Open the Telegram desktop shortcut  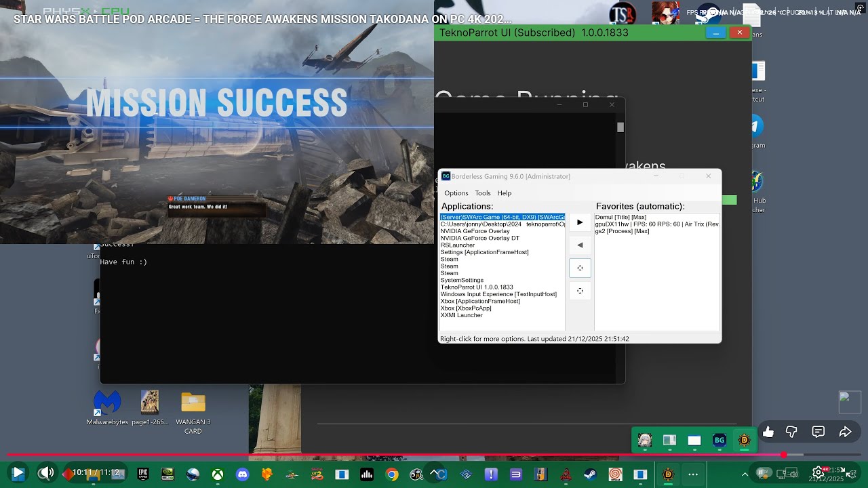click(x=756, y=131)
